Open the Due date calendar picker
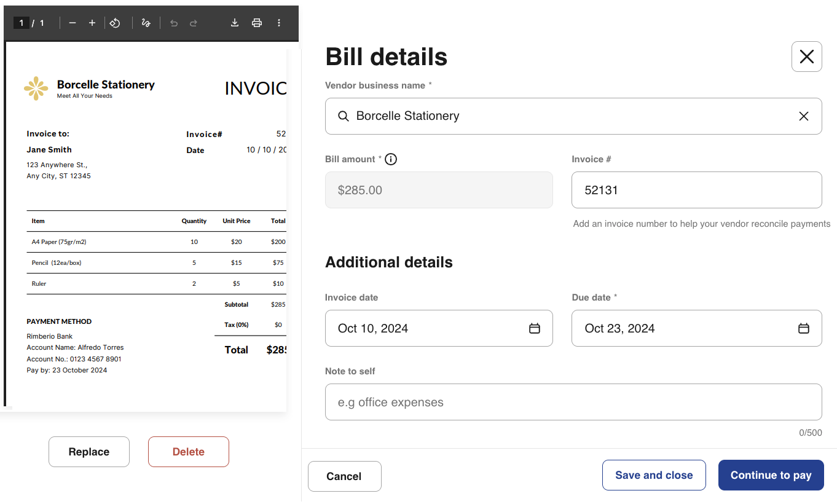The height and width of the screenshot is (504, 837). pyautogui.click(x=803, y=328)
